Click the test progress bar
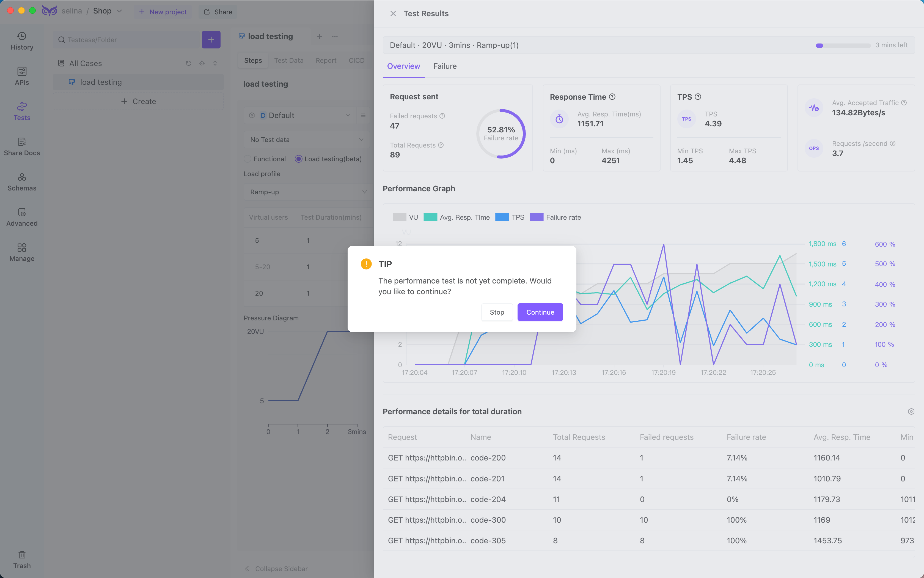924x578 pixels. coord(843,45)
